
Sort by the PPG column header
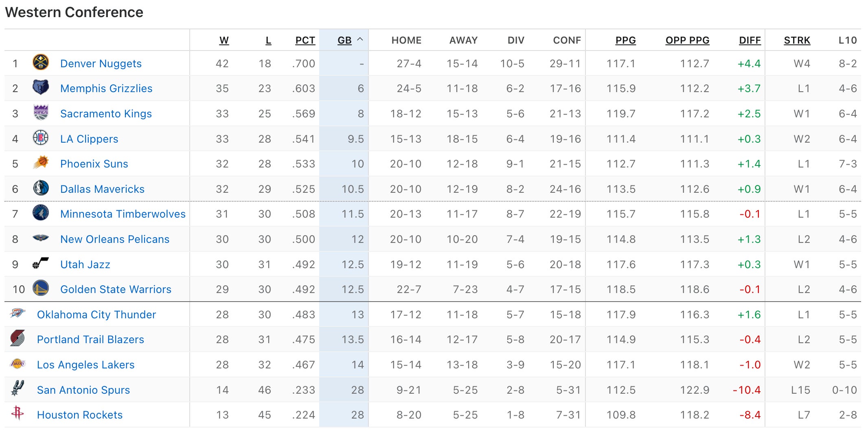(x=625, y=40)
